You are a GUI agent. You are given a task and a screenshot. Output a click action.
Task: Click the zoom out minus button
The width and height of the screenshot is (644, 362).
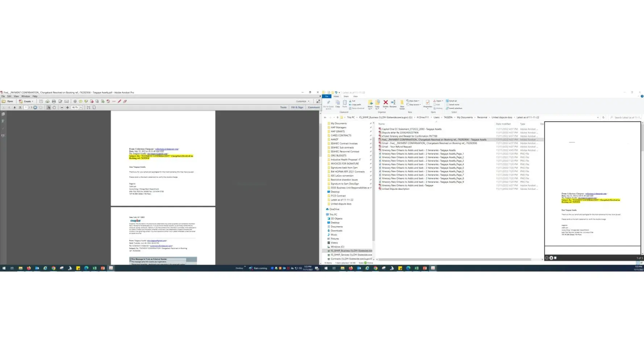pos(62,108)
